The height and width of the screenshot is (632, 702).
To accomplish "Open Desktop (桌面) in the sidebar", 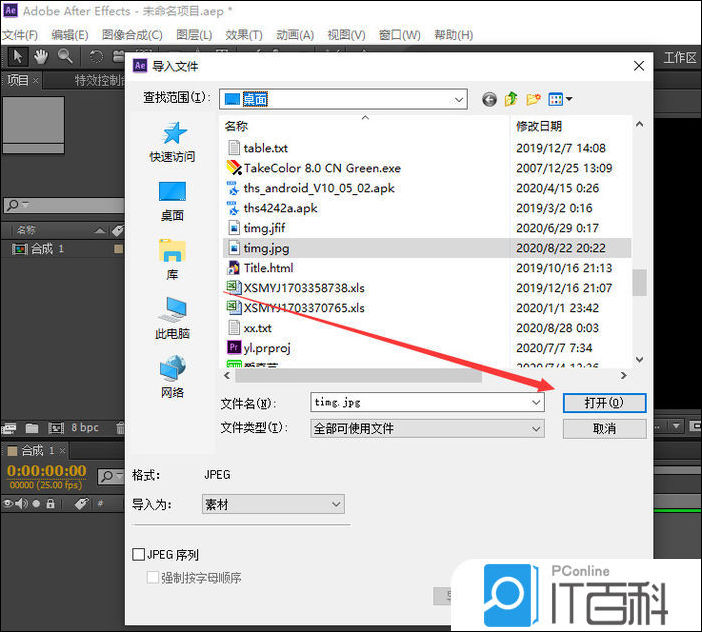I will tap(172, 201).
